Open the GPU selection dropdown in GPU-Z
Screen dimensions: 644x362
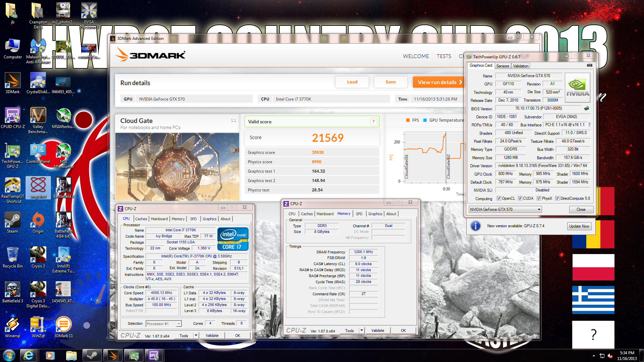[505, 209]
